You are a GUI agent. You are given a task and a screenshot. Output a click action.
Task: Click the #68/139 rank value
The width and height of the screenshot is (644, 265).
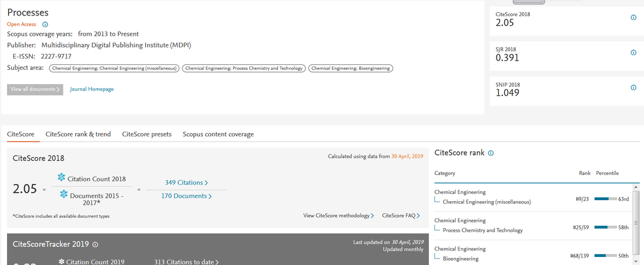pyautogui.click(x=580, y=256)
